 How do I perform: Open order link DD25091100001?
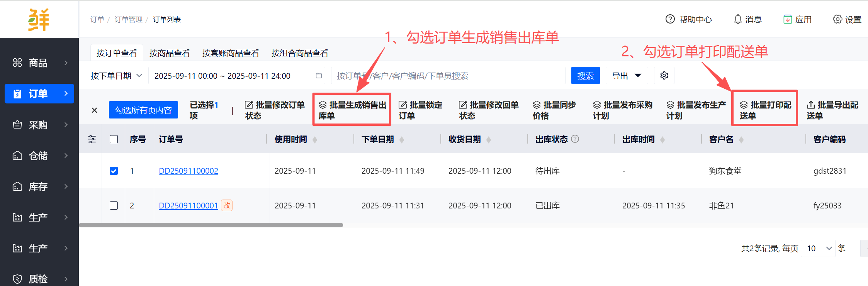point(189,205)
